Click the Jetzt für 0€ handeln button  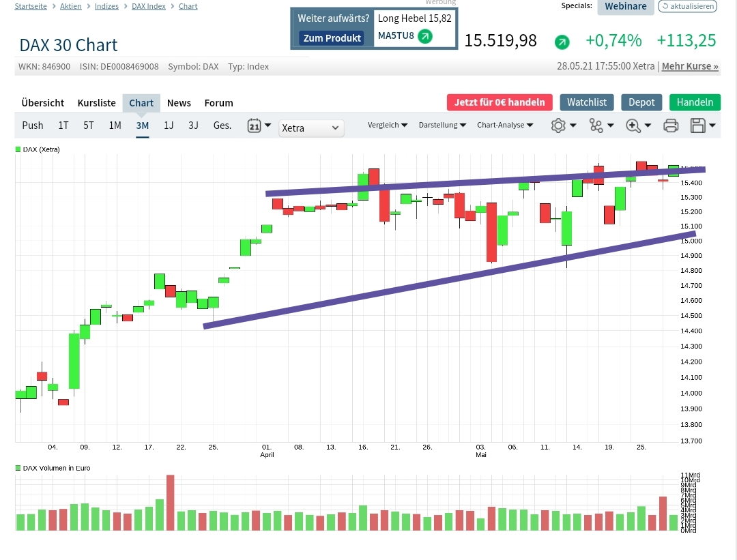pyautogui.click(x=499, y=102)
